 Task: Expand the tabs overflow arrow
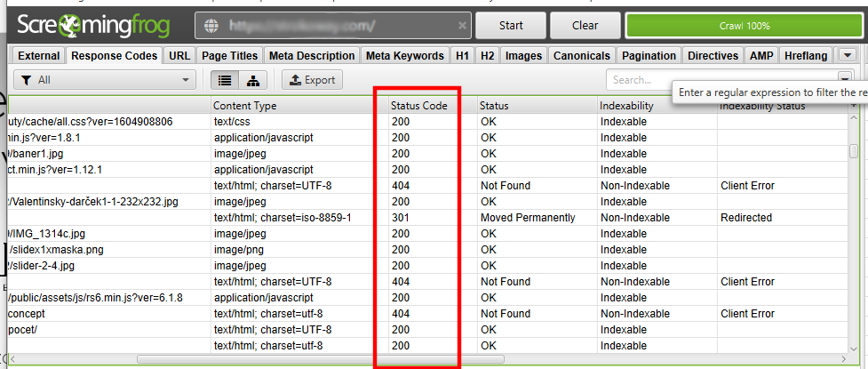click(x=847, y=55)
